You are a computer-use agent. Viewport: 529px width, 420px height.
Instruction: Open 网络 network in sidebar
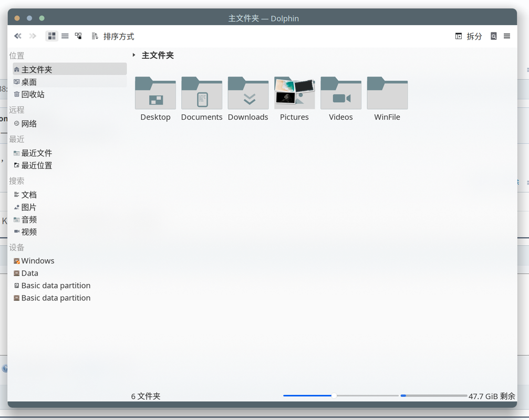70,124
